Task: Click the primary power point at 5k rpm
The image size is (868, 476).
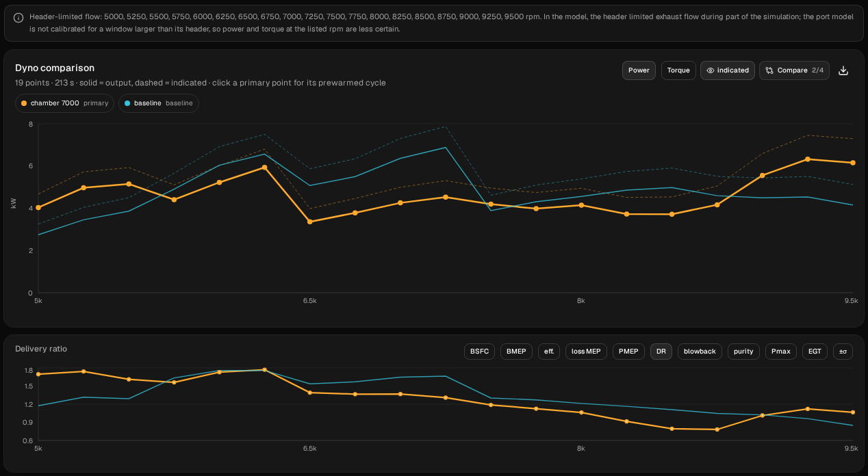Action: [38, 207]
